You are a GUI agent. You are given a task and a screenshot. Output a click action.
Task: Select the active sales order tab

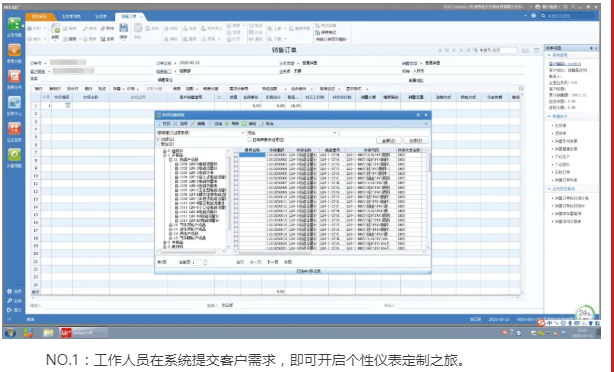(129, 16)
